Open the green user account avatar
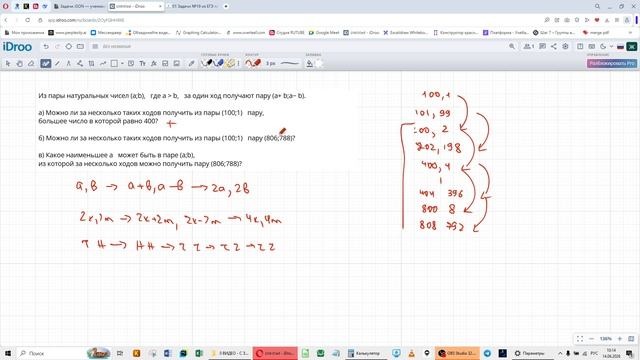The height and width of the screenshot is (360, 640). (631, 47)
